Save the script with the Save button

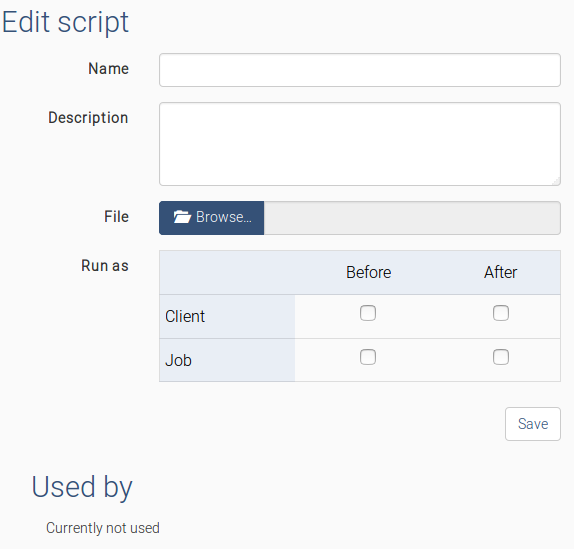pyautogui.click(x=533, y=424)
